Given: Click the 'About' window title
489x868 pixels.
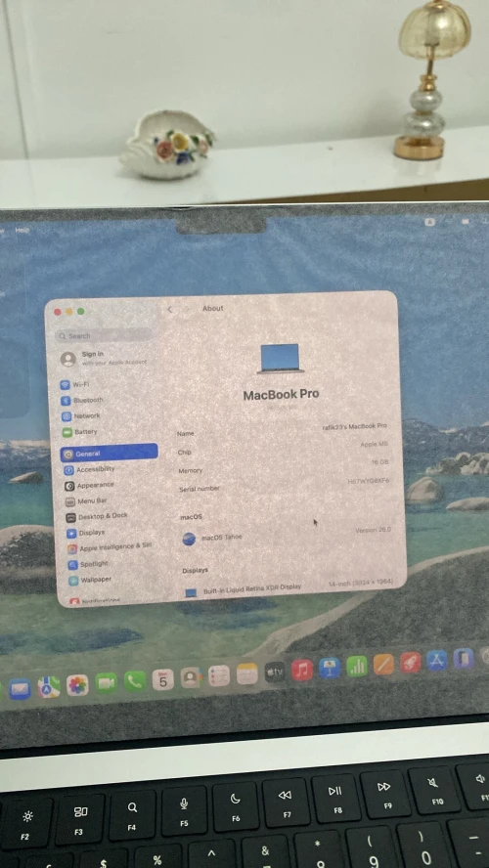Looking at the screenshot, I should click(212, 308).
